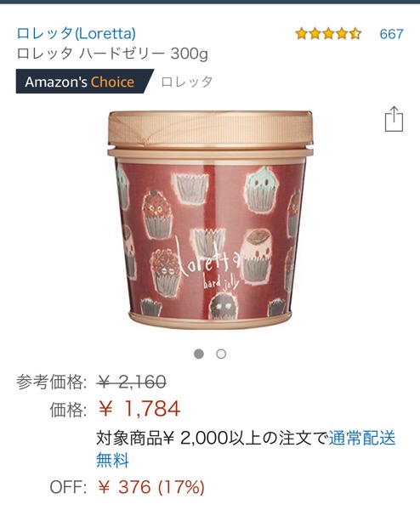Tap the struck-through reference price ¥ 2,160
The width and height of the screenshot is (420, 510).
[x=132, y=382]
